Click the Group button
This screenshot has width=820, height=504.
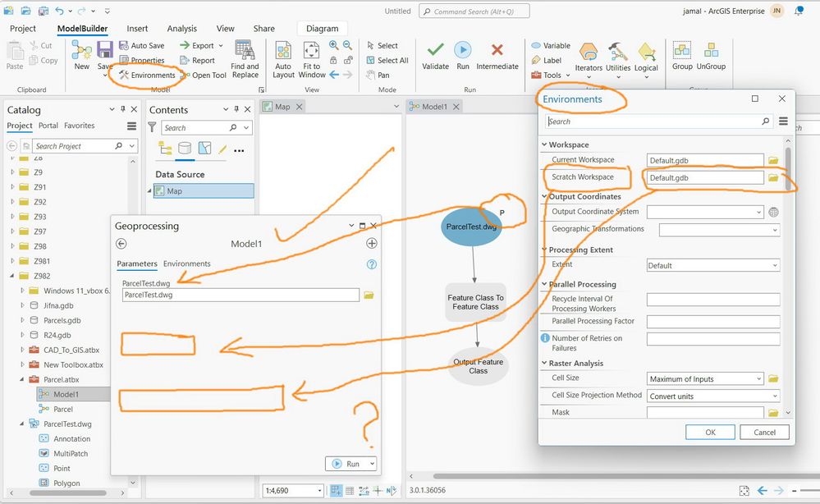pyautogui.click(x=682, y=56)
